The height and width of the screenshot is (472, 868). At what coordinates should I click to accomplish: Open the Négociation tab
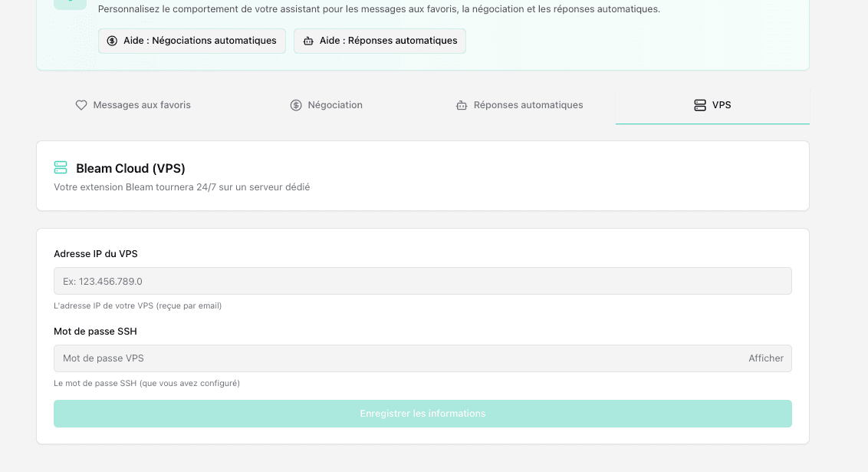pyautogui.click(x=327, y=105)
